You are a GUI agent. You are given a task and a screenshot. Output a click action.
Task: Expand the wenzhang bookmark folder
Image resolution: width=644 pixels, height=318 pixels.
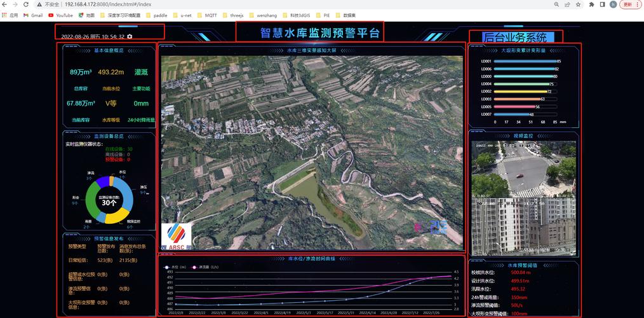[263, 15]
